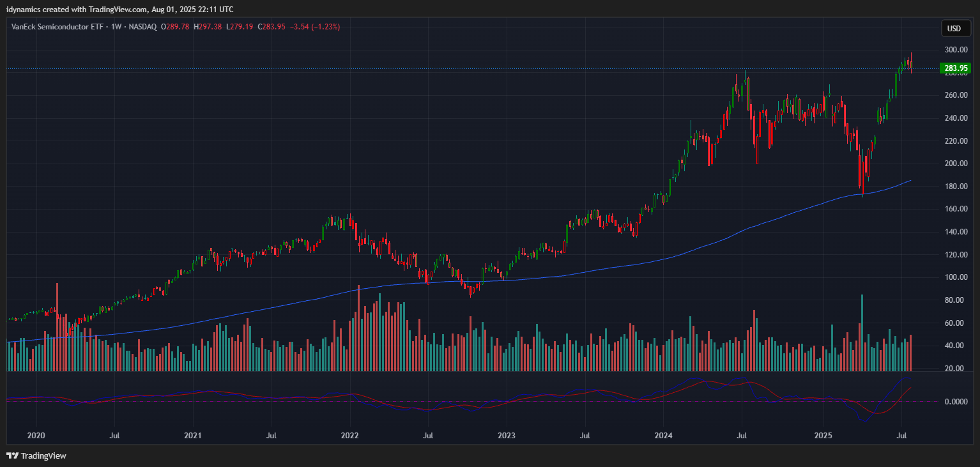Click the Jul label after 2025
Screen dimensions: 980x467
901,435
